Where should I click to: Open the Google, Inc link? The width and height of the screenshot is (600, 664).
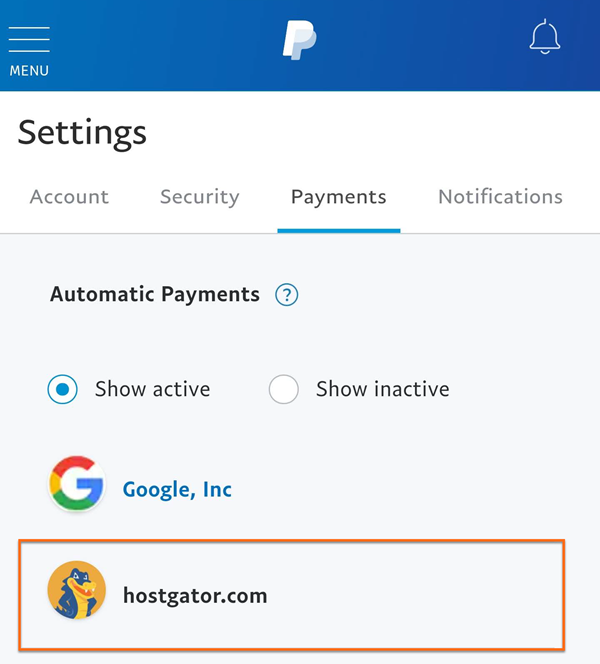[x=177, y=490]
